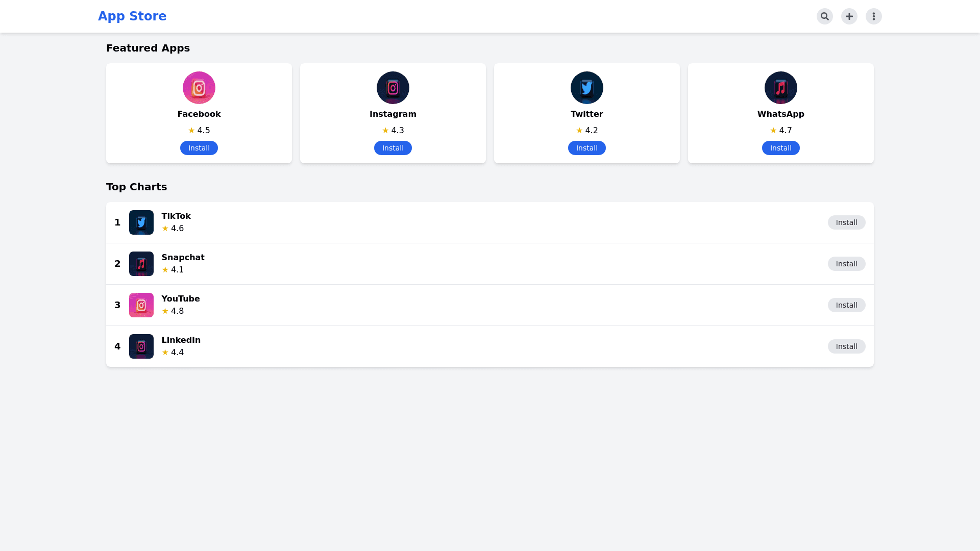Click the App Store title link
Image resolution: width=980 pixels, height=551 pixels.
[132, 16]
